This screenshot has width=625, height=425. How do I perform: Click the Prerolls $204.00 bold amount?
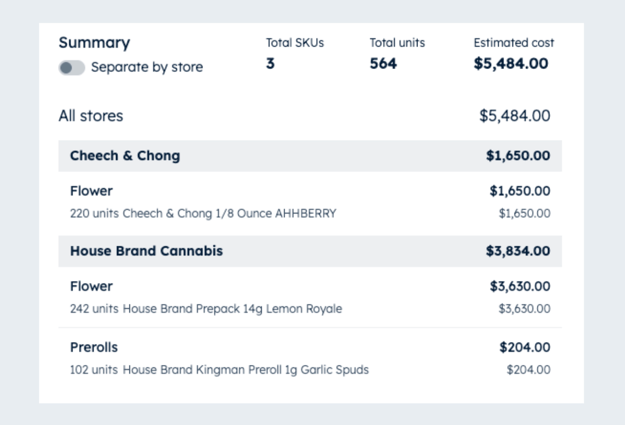point(525,347)
